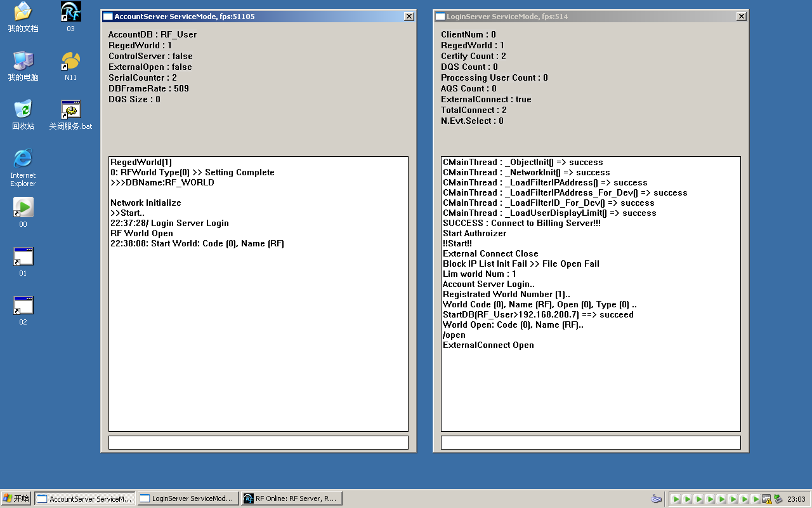Open the 我的电脑 desktop icon

23,61
